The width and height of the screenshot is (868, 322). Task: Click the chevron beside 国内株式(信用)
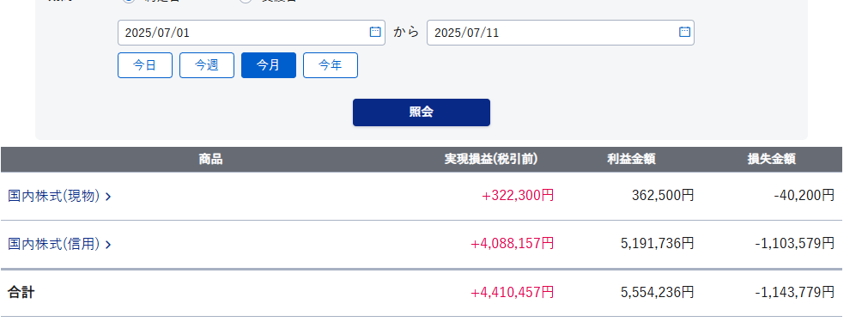click(x=108, y=245)
